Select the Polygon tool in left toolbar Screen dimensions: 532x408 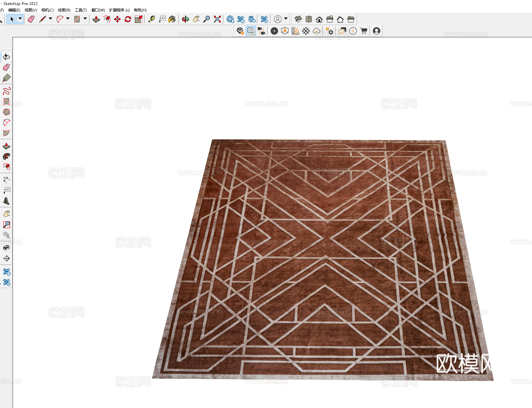tap(7, 112)
